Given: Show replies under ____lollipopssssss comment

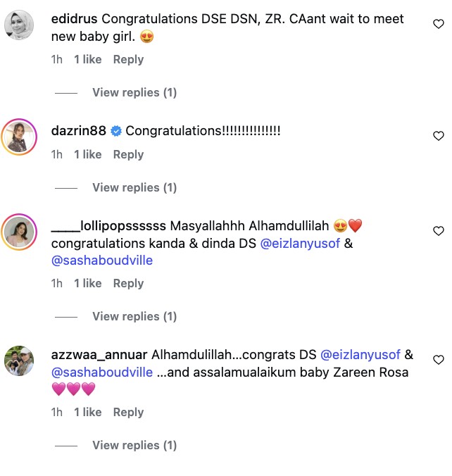Looking at the screenshot, I should (x=134, y=316).
